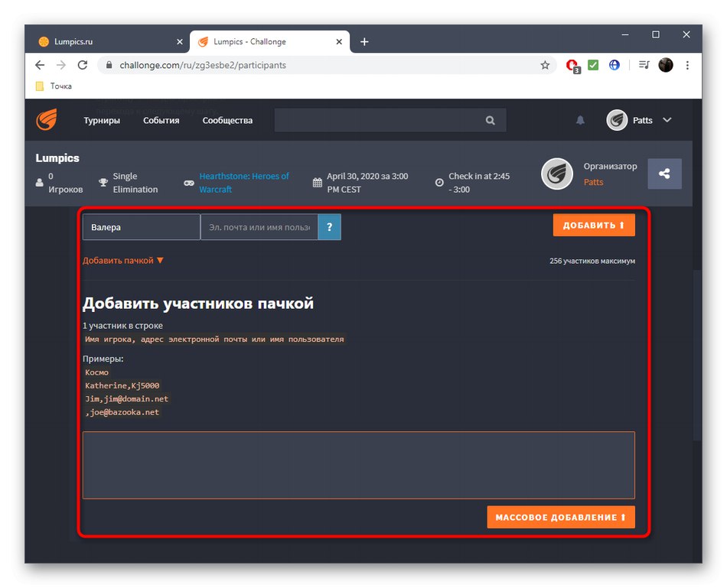
Task: Open the Challonge notifications bell
Action: 580,120
